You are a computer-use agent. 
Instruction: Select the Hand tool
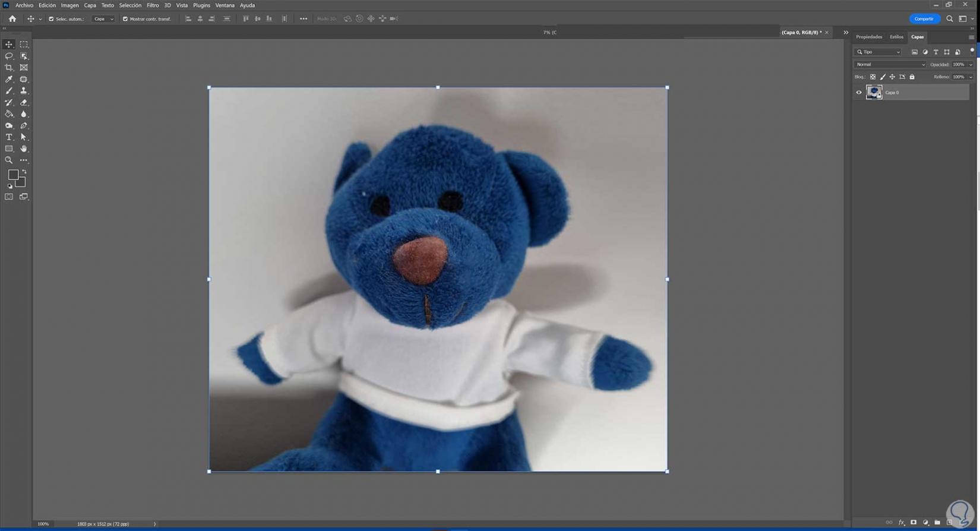24,148
